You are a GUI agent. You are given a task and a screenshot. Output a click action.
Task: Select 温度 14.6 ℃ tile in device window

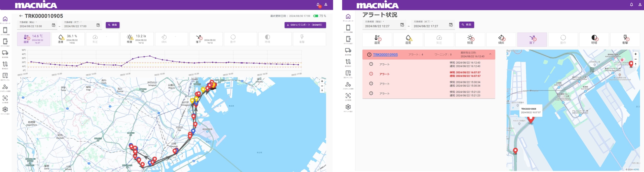click(33, 39)
